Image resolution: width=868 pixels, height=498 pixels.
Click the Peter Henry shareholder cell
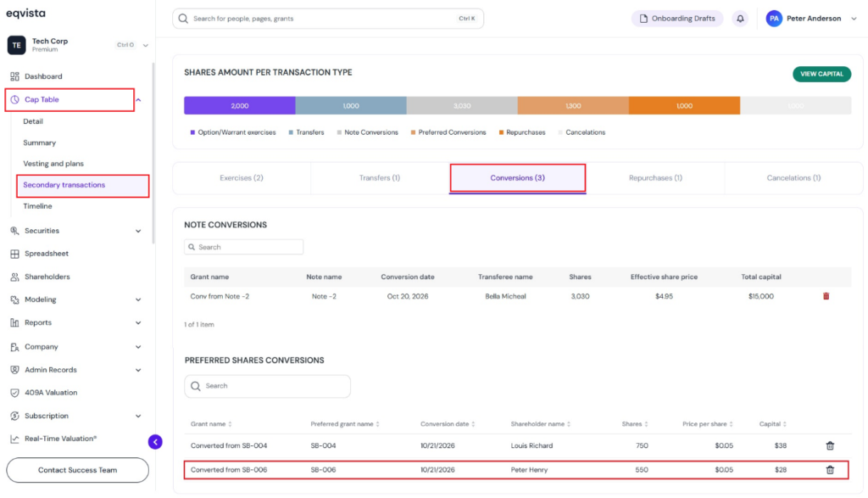point(529,470)
